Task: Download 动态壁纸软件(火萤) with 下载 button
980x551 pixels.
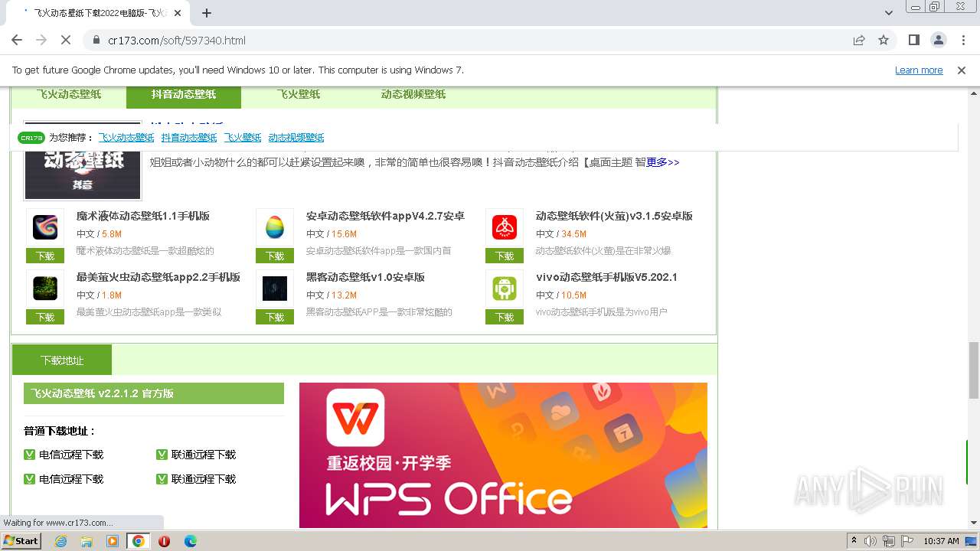Action: [505, 256]
